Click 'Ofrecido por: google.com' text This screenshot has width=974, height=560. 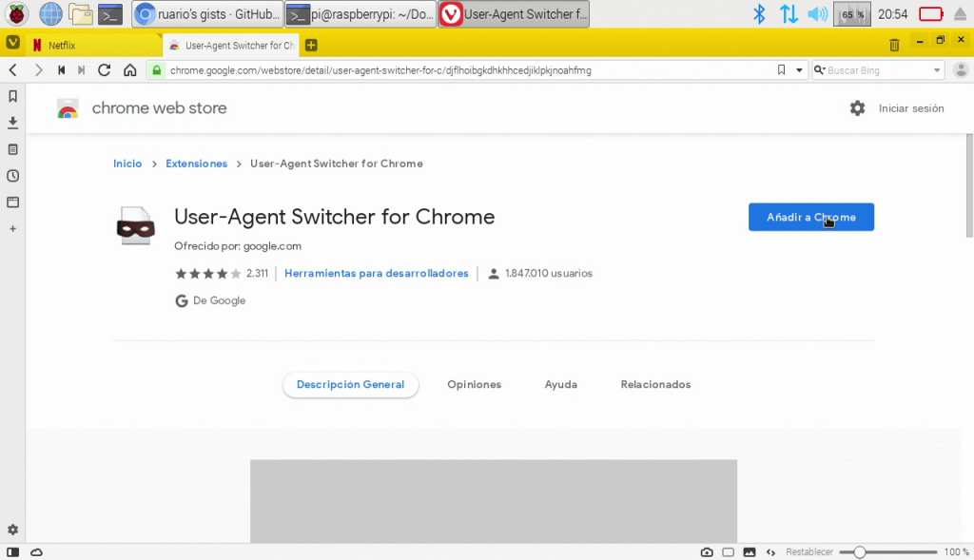(237, 246)
